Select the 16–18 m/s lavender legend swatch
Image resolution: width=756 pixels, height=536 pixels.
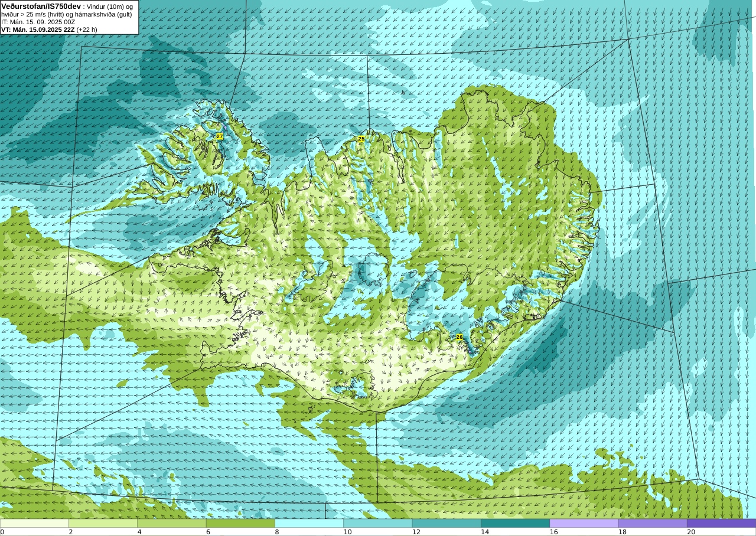[x=584, y=523]
